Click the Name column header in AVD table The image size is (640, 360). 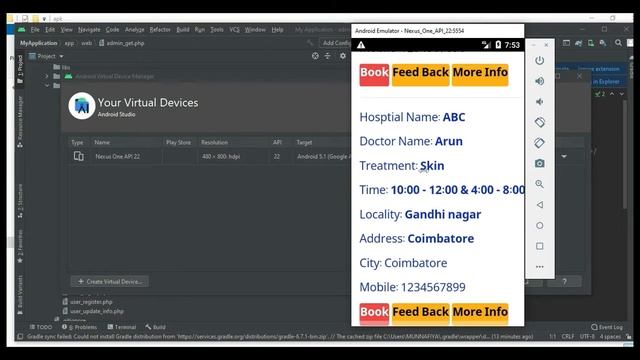point(102,142)
